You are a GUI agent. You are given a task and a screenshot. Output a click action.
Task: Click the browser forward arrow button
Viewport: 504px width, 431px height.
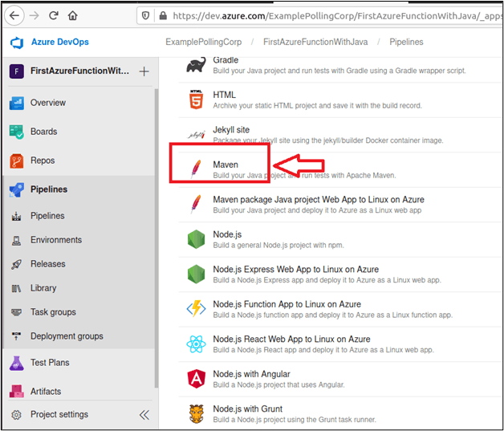coord(34,15)
